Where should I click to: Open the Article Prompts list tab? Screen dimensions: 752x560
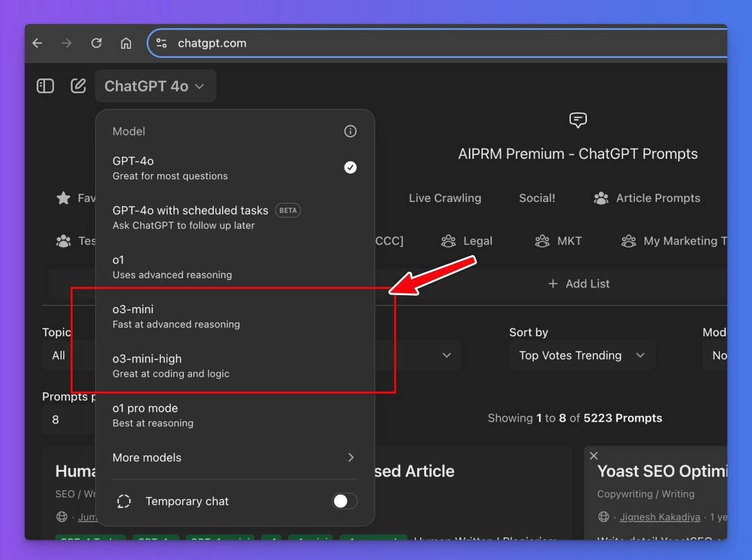click(647, 197)
